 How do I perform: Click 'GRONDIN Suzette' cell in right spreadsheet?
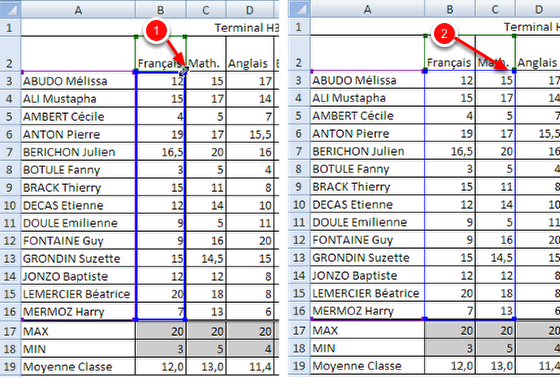[368, 258]
